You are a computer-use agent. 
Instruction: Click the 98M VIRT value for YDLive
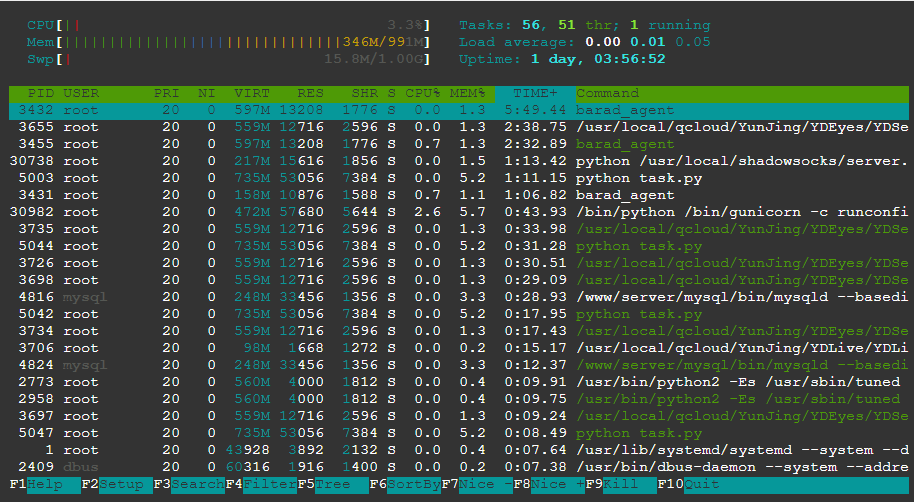[x=256, y=348]
